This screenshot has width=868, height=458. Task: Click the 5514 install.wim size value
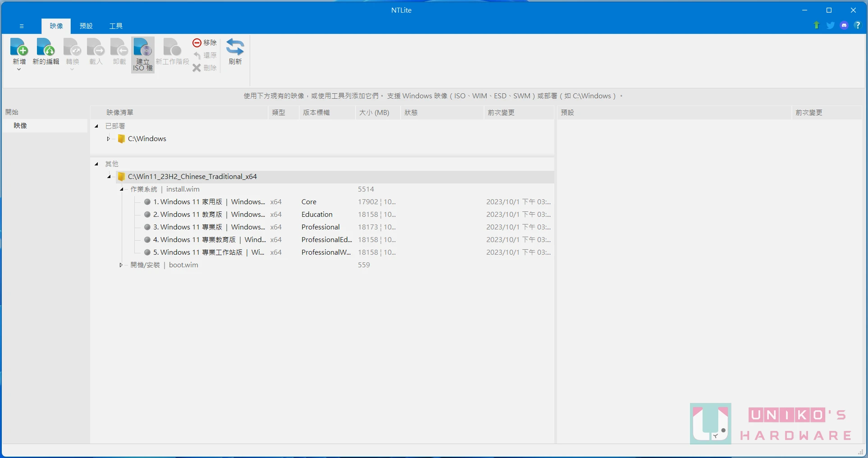[366, 189]
